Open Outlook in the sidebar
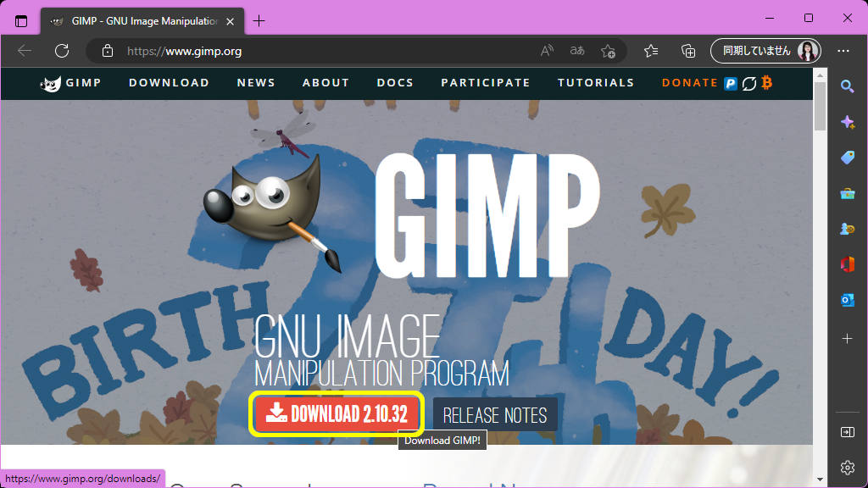The image size is (868, 488). point(848,300)
